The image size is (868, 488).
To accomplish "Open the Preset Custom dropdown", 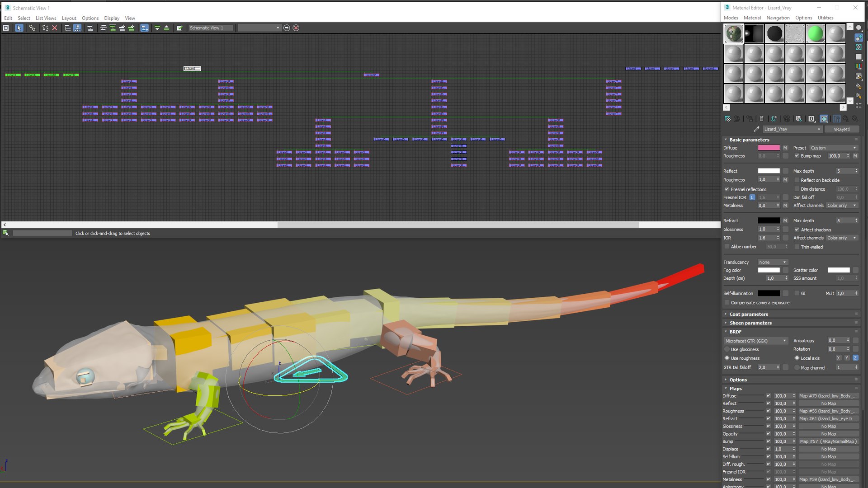I will (x=833, y=148).
